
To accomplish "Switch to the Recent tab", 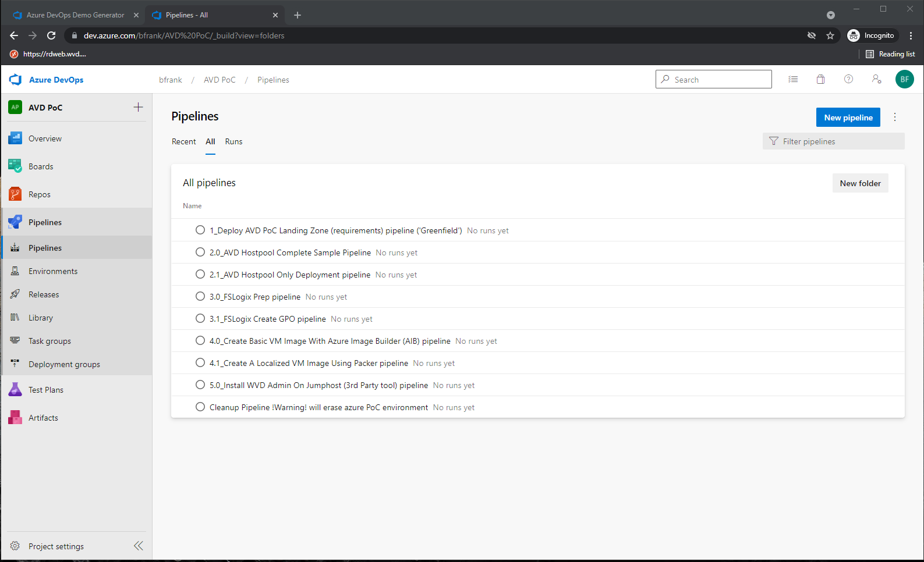I will point(183,141).
